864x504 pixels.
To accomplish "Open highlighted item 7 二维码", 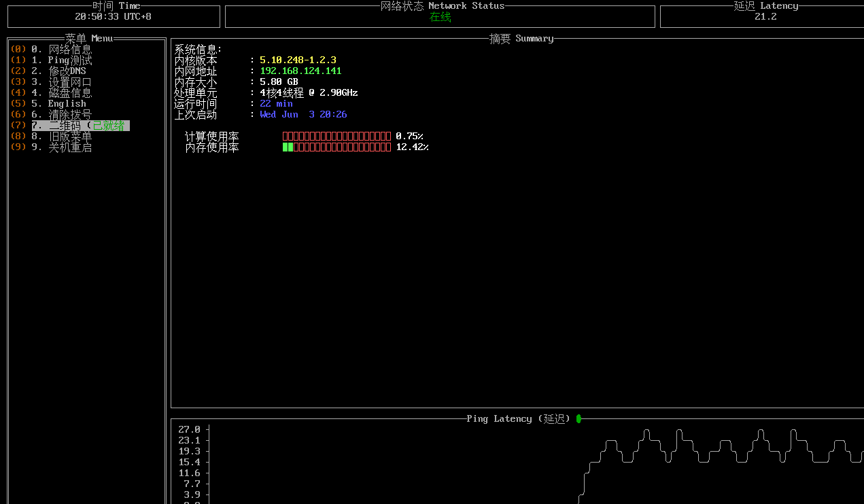I will 80,126.
